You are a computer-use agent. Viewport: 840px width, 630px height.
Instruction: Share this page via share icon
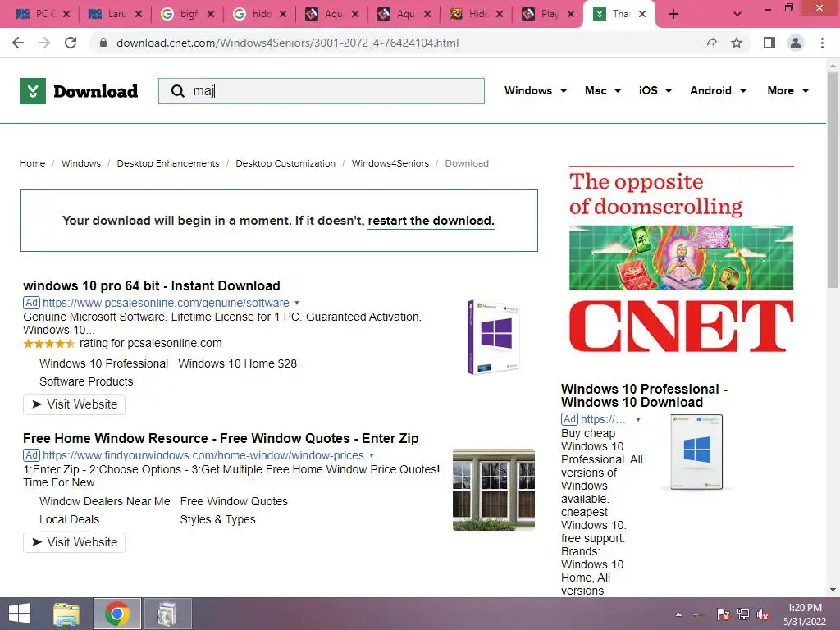click(x=710, y=43)
